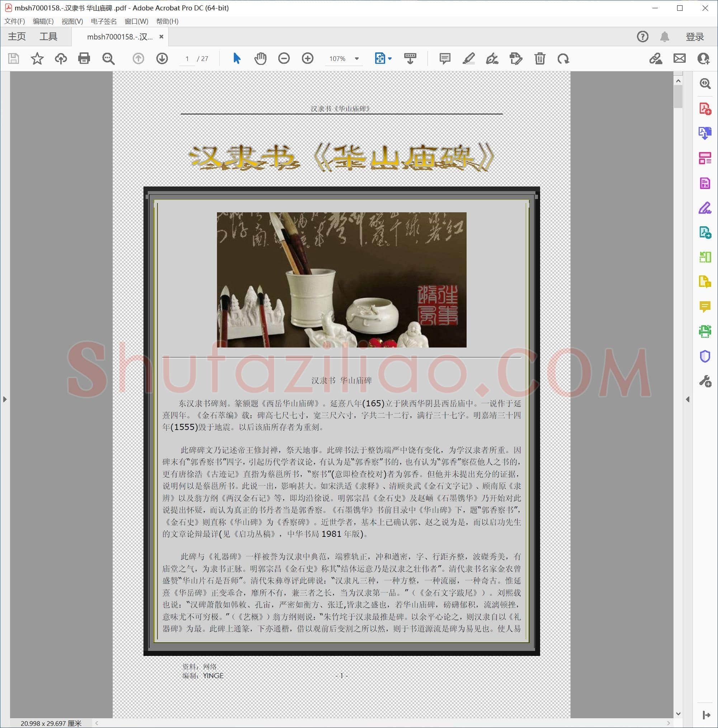Click the fit page view icon
This screenshot has width=718, height=728.
click(380, 58)
